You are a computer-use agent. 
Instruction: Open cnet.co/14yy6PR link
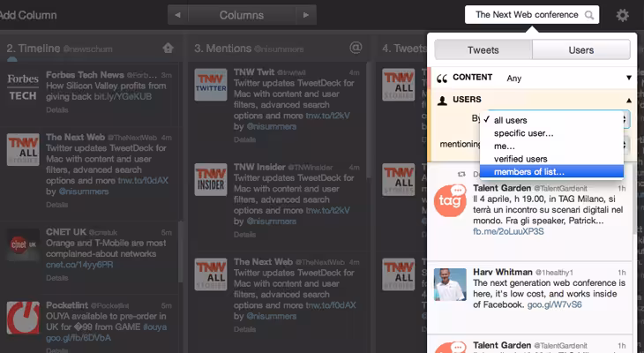[79, 265]
